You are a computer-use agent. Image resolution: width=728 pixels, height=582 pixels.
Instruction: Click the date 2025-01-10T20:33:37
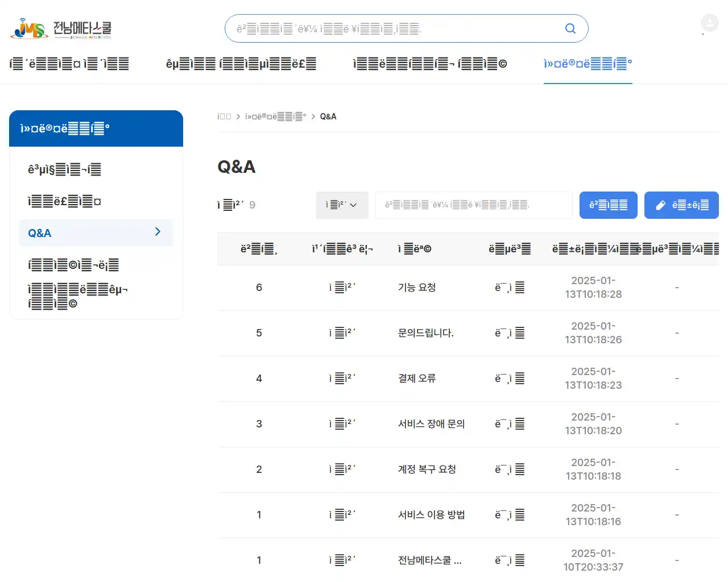tap(593, 560)
